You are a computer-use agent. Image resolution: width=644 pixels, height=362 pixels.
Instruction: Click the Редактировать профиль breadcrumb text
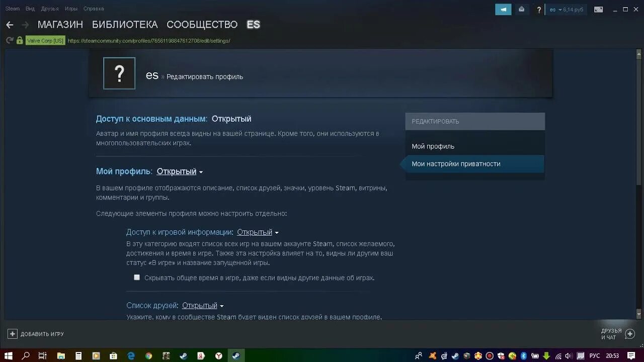(x=205, y=77)
